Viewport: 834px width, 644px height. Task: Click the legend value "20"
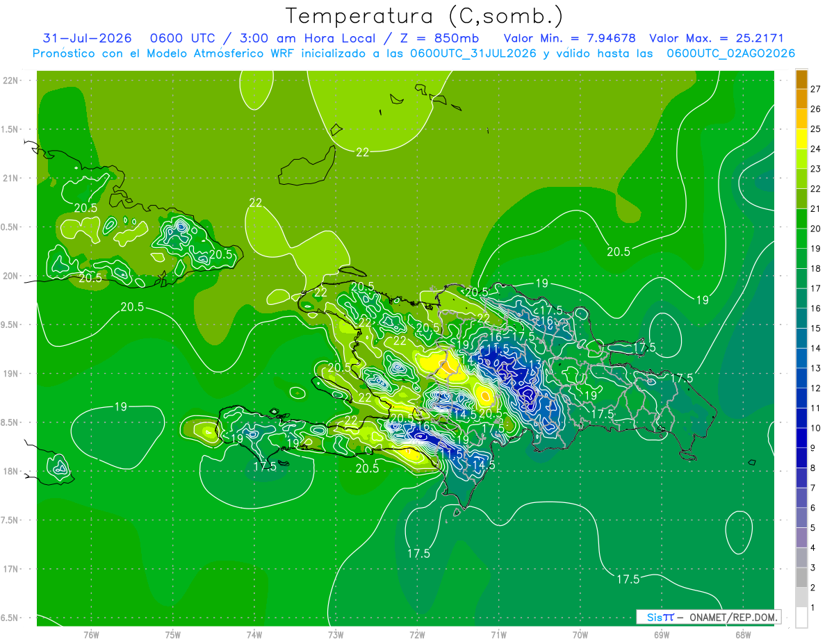tap(816, 228)
